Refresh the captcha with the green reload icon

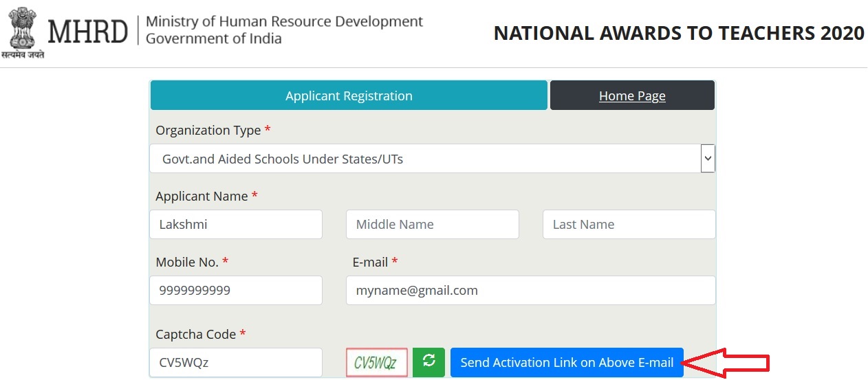(428, 362)
